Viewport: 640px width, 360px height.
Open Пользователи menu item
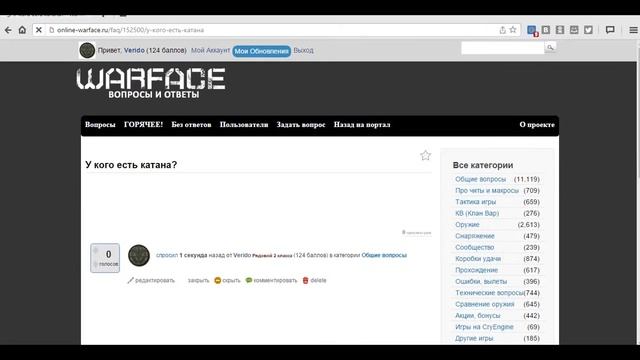[244, 124]
